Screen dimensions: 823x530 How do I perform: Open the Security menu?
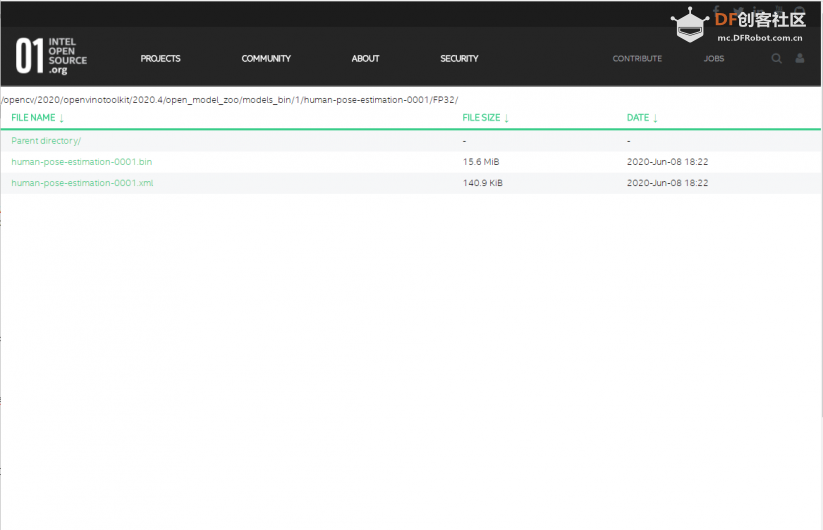459,58
